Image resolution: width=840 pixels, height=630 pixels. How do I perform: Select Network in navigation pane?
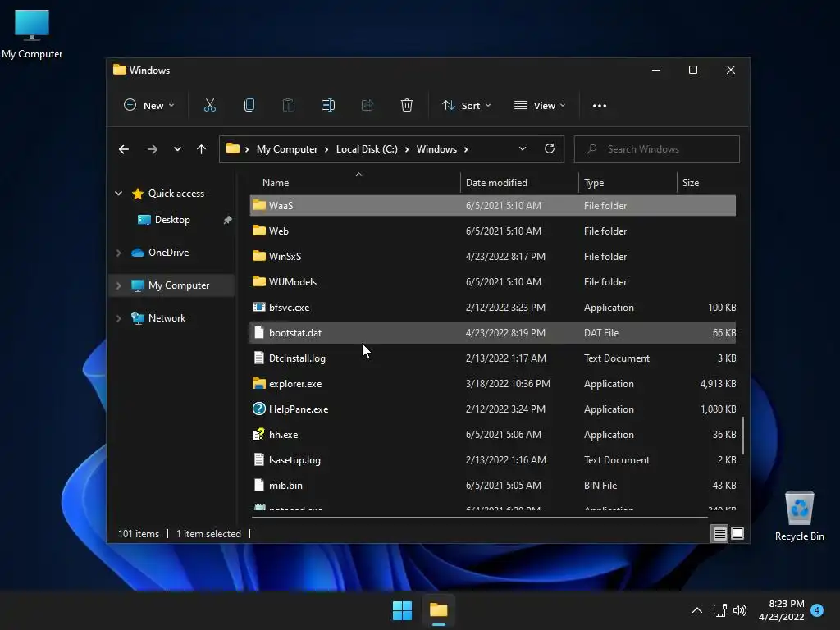click(167, 318)
